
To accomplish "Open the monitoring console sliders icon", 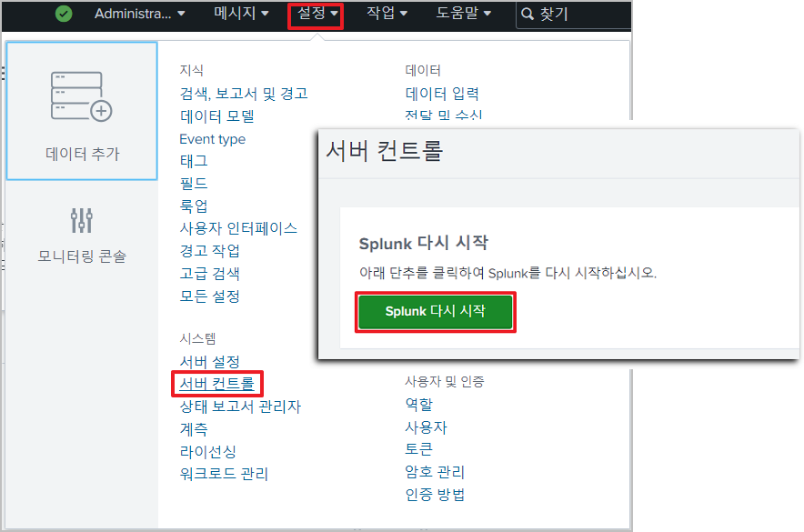I will [x=82, y=220].
